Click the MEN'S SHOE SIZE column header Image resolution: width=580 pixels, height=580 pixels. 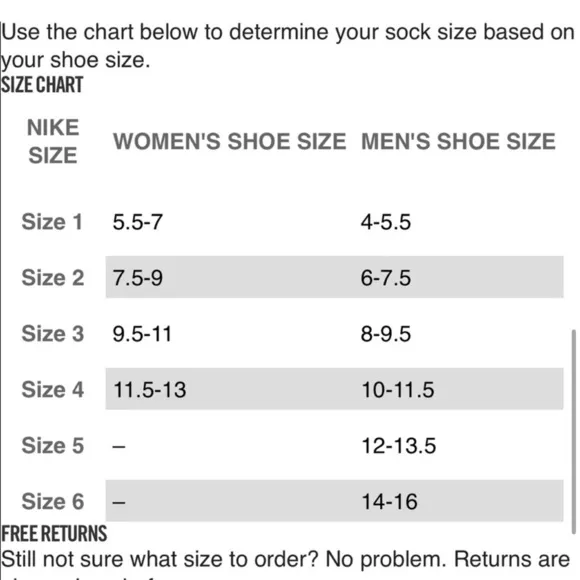click(x=458, y=141)
